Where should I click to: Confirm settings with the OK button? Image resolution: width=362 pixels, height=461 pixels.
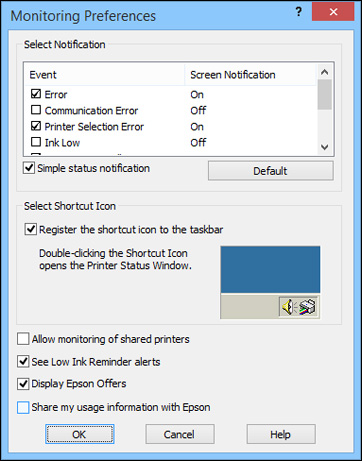coord(79,434)
